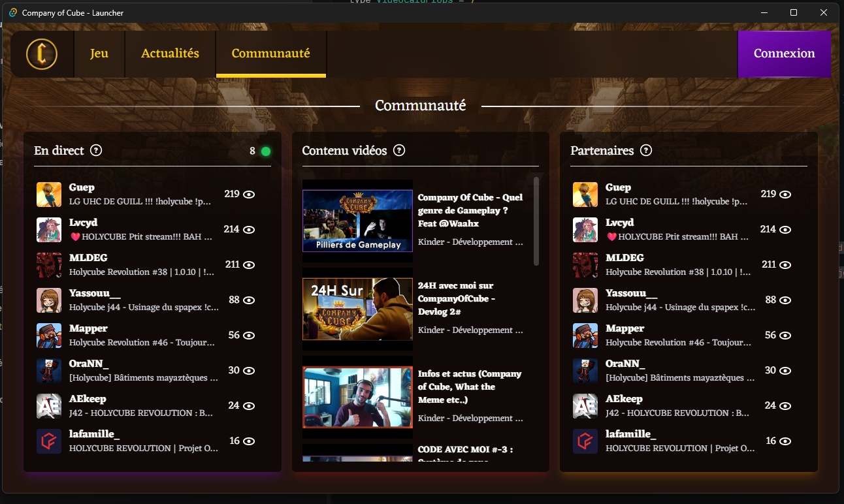Screen dimensions: 844x504
Task: Click Guep's avatar in Partenaires
Action: tap(585, 195)
